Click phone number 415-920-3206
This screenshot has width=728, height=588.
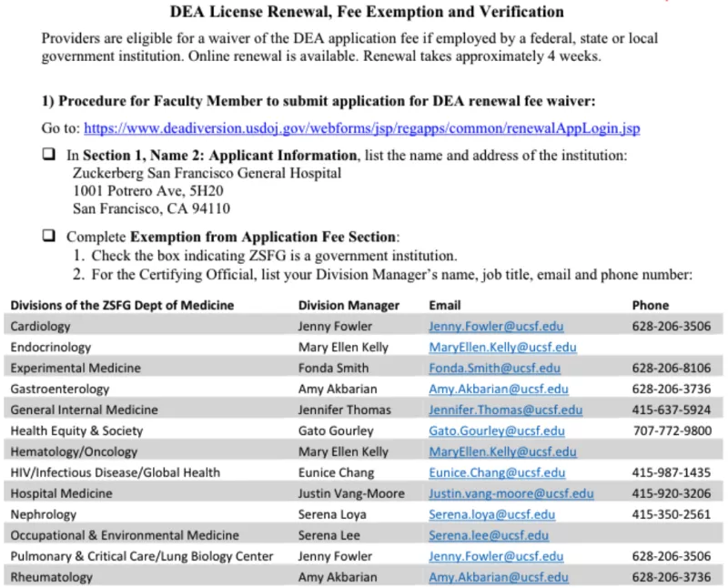click(672, 493)
